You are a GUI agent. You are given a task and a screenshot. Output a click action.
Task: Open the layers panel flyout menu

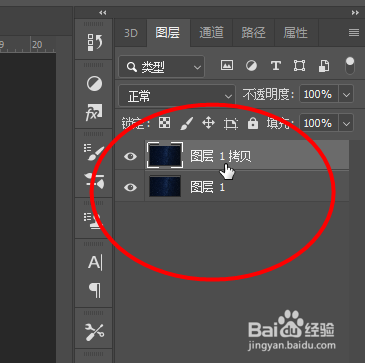click(x=354, y=33)
